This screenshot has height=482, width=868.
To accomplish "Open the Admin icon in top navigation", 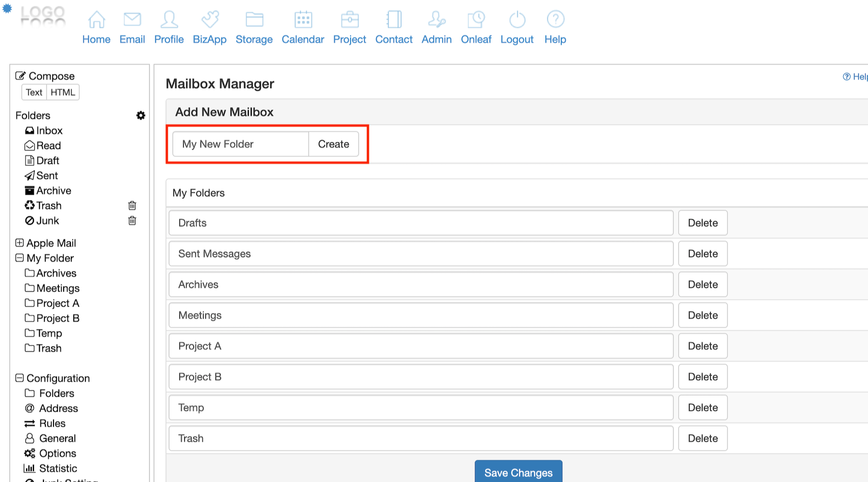I will click(436, 20).
